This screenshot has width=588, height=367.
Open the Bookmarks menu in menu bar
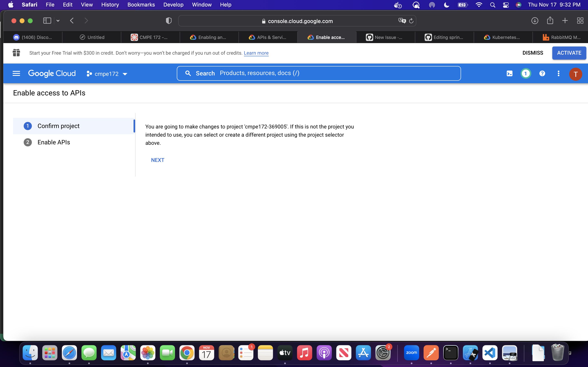point(141,5)
